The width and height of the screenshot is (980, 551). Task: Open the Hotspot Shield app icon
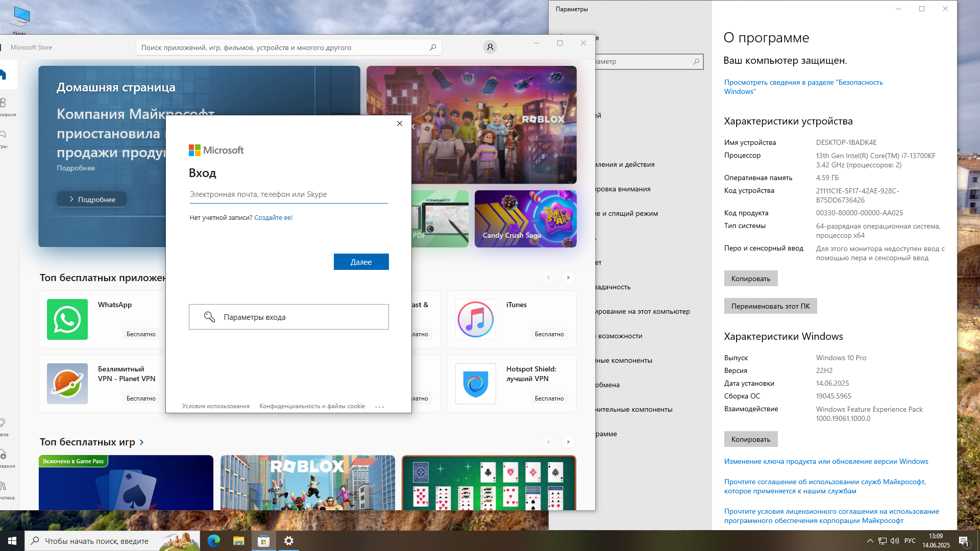coord(476,384)
